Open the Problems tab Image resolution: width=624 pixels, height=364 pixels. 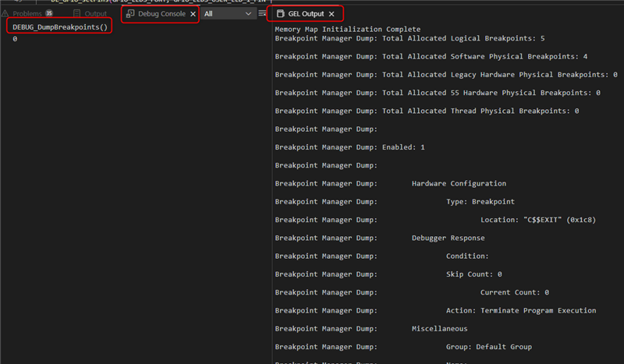pyautogui.click(x=27, y=13)
